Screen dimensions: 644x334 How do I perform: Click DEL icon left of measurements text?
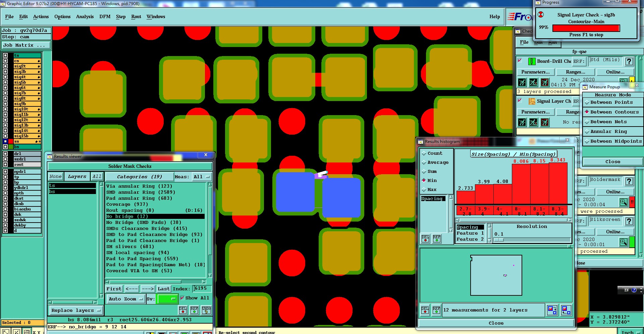tap(425, 310)
